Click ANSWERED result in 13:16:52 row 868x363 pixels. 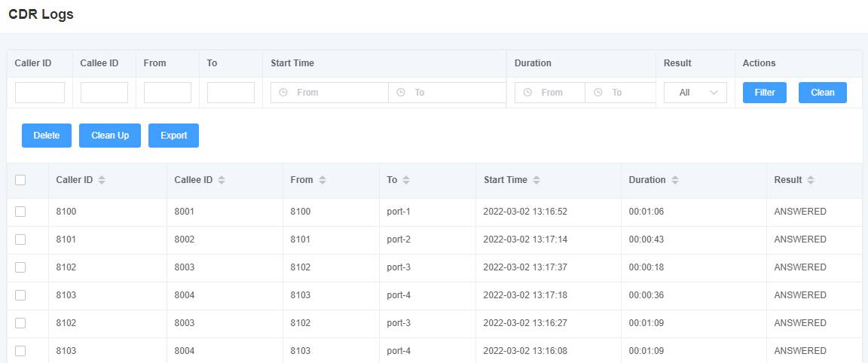click(800, 212)
